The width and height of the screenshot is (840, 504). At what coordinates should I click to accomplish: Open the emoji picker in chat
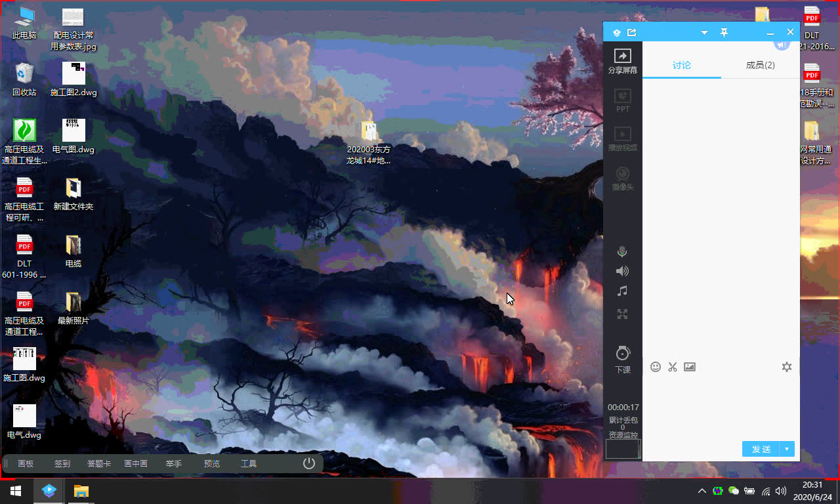coord(656,367)
